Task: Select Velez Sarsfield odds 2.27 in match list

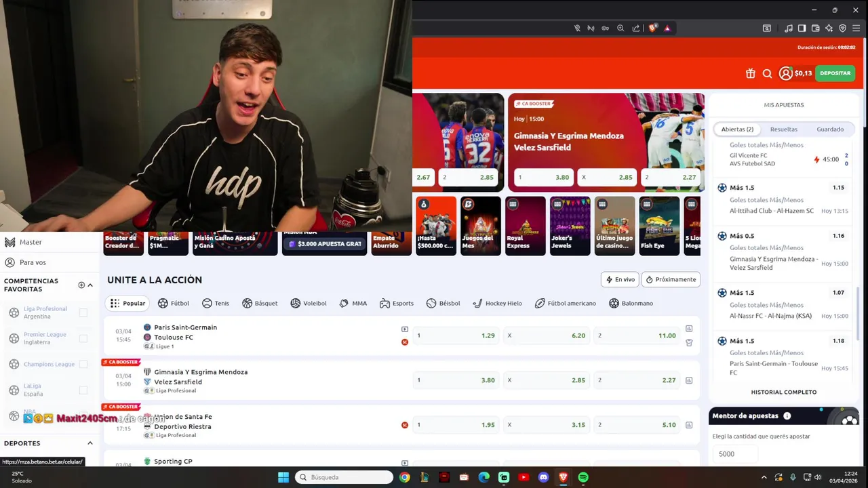Action: click(x=637, y=380)
